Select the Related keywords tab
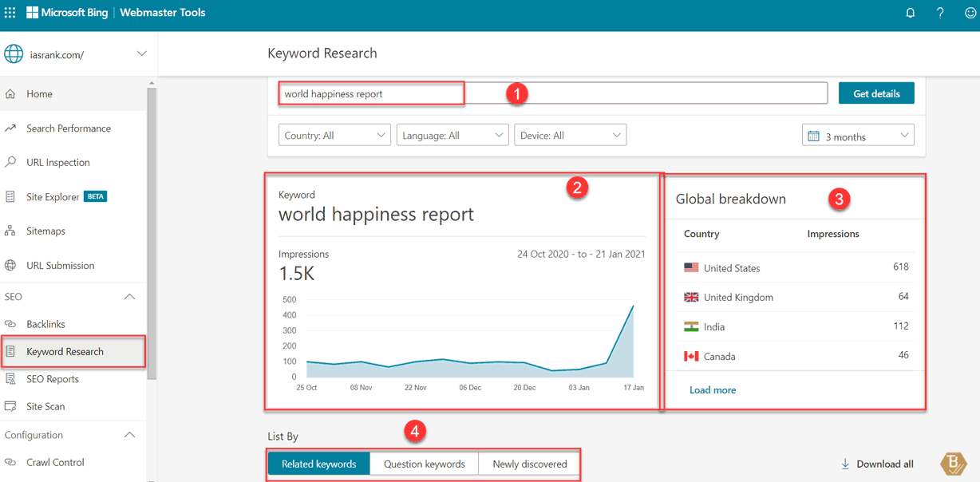The height and width of the screenshot is (482, 980). coord(318,464)
